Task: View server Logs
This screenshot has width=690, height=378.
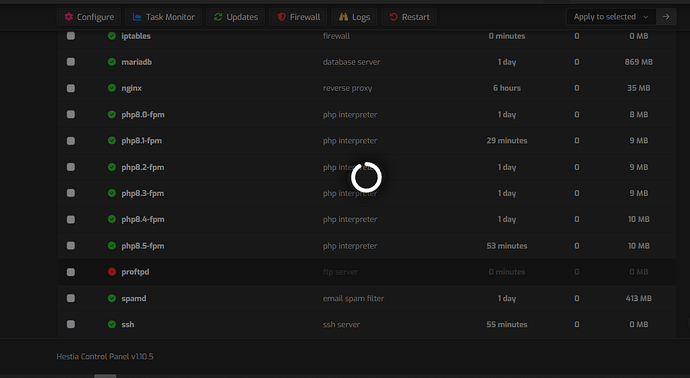Action: [354, 17]
